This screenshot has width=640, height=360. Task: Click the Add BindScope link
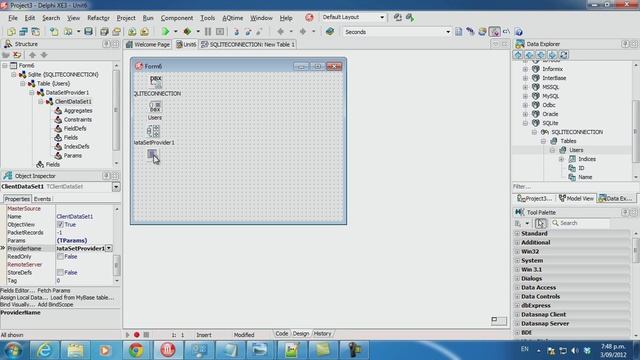(56, 304)
